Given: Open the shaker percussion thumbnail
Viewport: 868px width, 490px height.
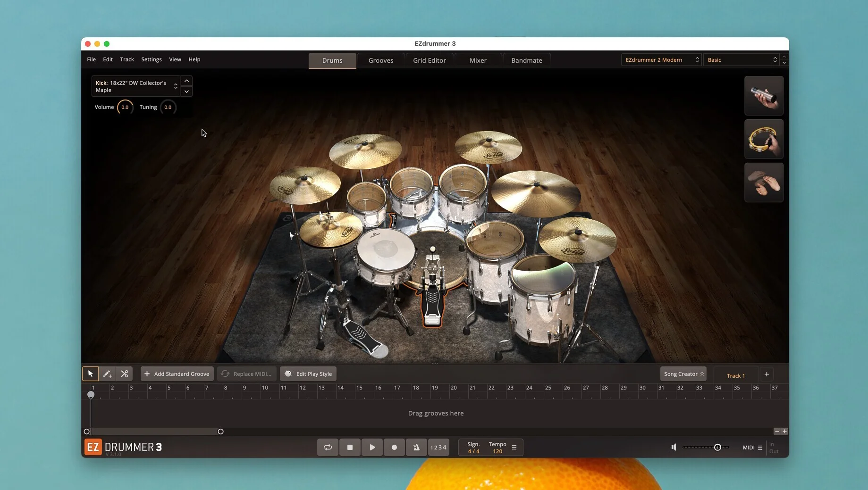Looking at the screenshot, I should click(x=764, y=96).
